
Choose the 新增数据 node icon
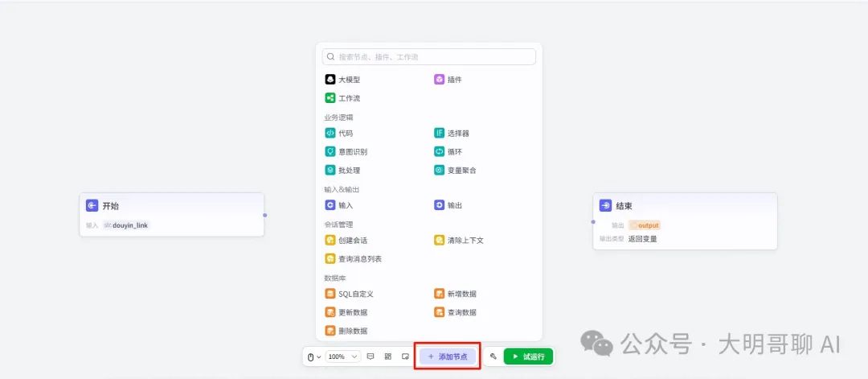point(439,294)
